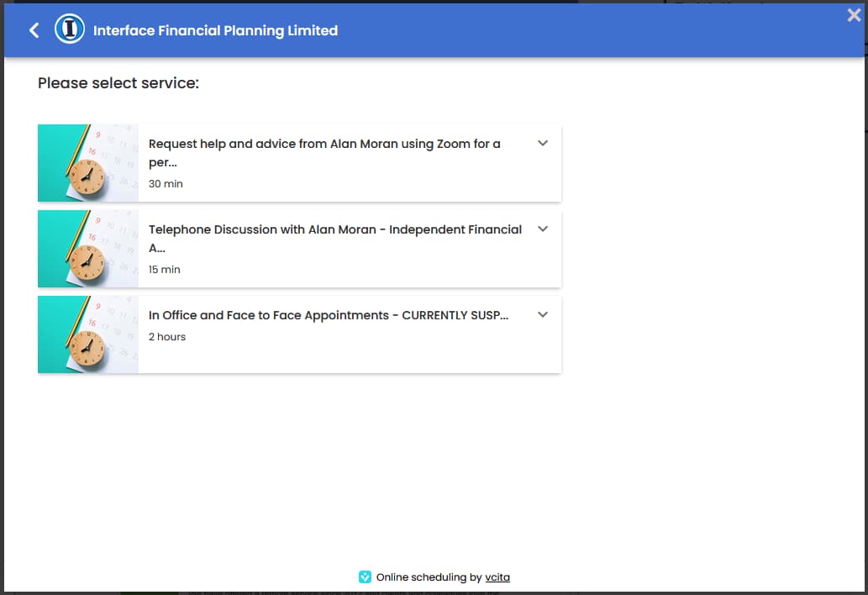
Task: Go back using the header arrow
Action: 34,30
